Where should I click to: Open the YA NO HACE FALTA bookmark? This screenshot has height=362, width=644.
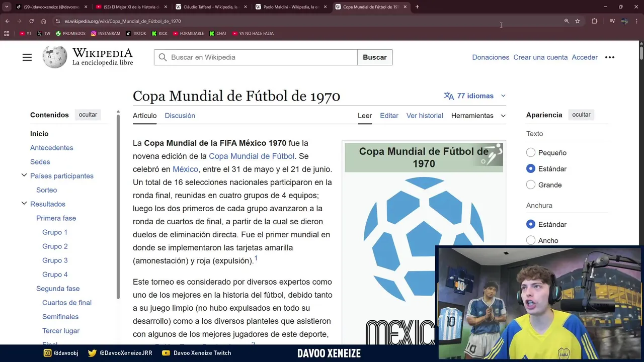point(253,34)
